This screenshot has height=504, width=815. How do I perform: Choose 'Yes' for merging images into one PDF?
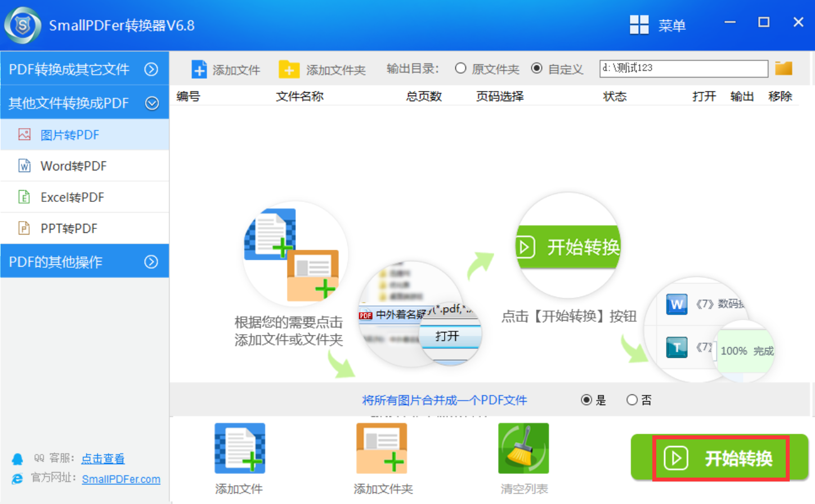click(586, 399)
